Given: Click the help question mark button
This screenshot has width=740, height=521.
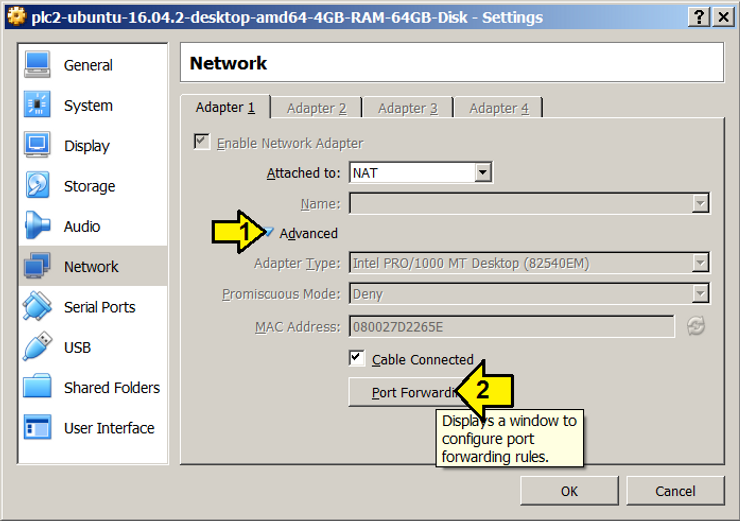Looking at the screenshot, I should [x=699, y=17].
